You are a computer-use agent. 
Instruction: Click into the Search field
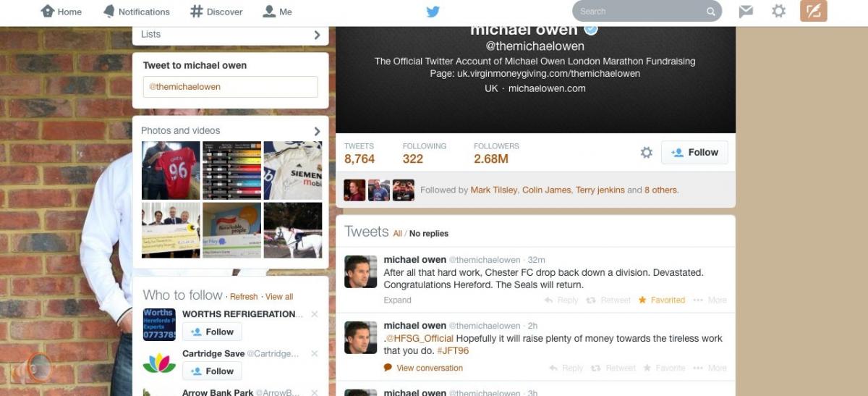tap(647, 12)
